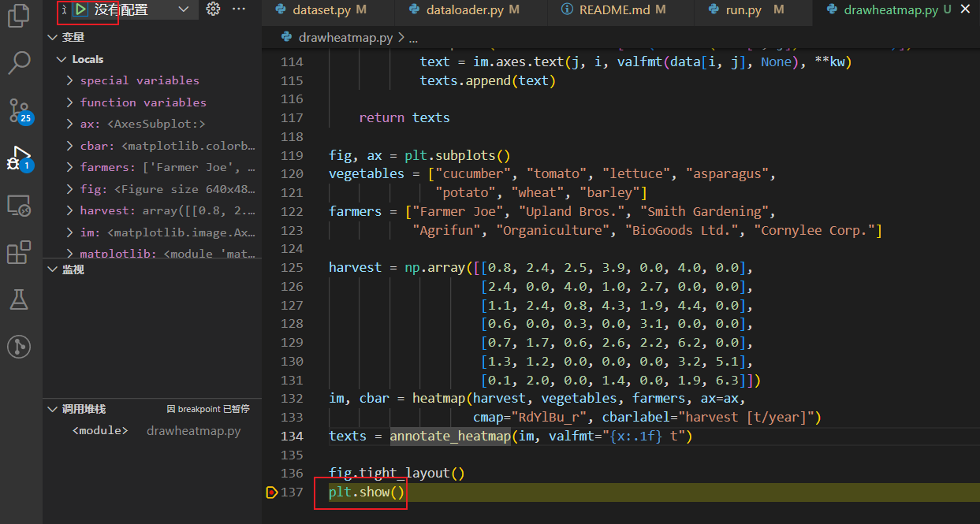Image resolution: width=980 pixels, height=524 pixels.
Task: Open launch.json via the gear icon
Action: click(x=213, y=9)
